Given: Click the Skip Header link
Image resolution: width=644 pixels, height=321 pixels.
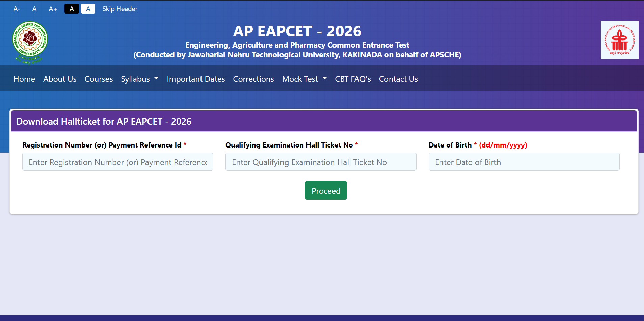Looking at the screenshot, I should (x=120, y=9).
